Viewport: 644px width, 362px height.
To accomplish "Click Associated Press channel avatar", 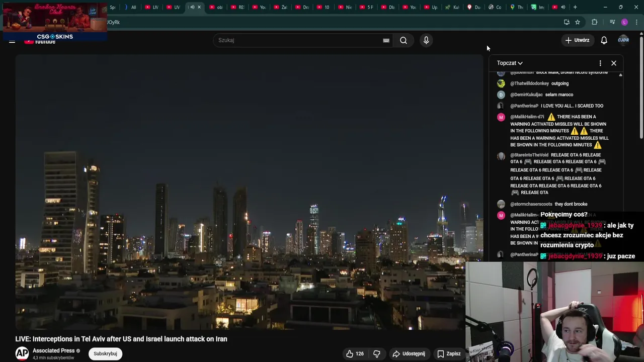I will [22, 353].
